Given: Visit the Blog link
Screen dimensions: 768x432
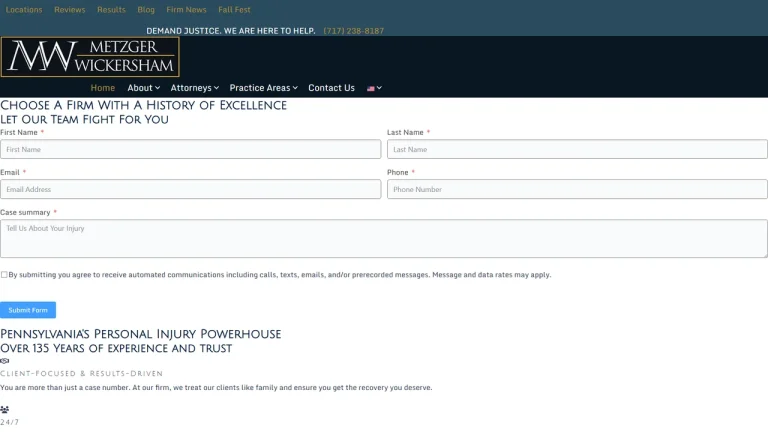Looking at the screenshot, I should [146, 10].
